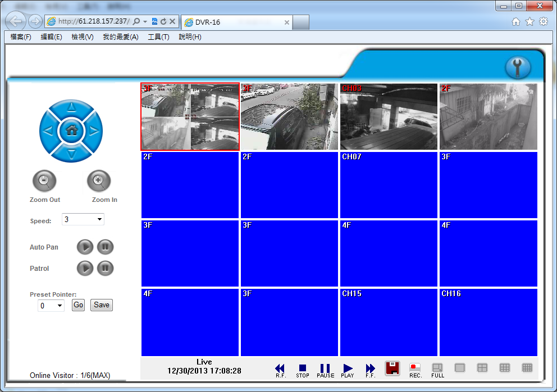
Task: Click the Go button
Action: 78,305
